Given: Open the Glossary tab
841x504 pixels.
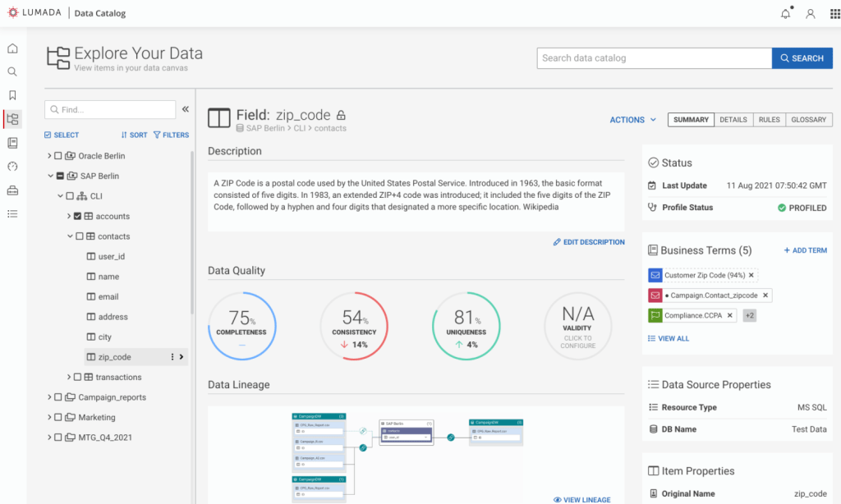Looking at the screenshot, I should click(x=808, y=120).
